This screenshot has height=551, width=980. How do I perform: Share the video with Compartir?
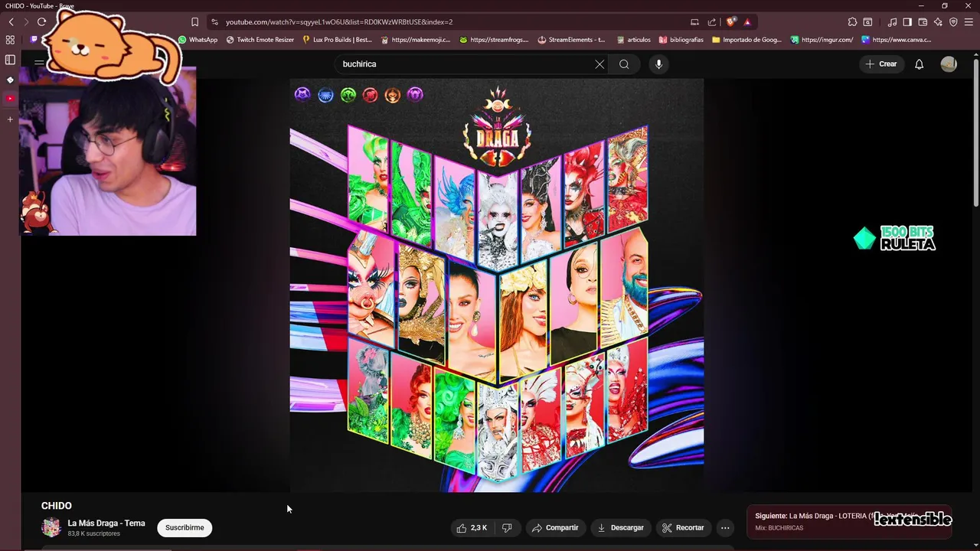[x=555, y=527]
